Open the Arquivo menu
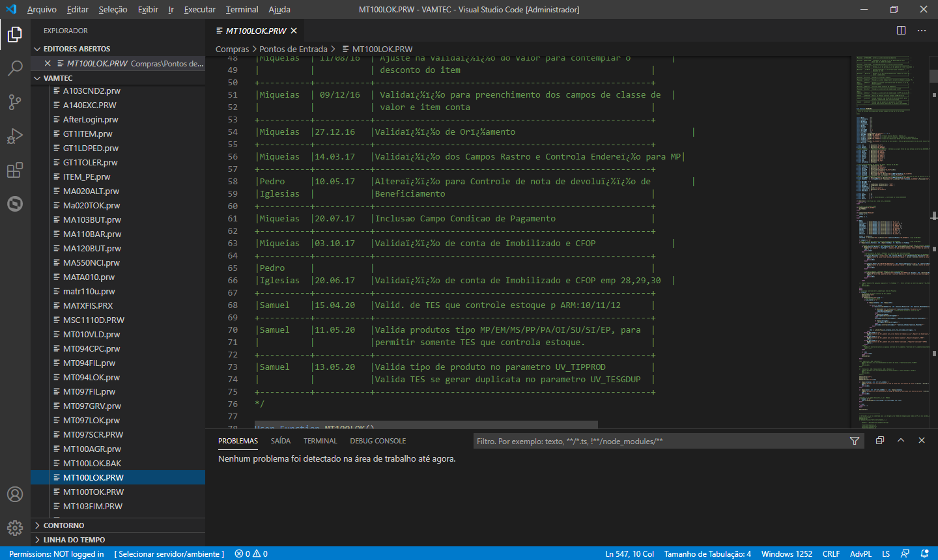Screen dimensions: 938x560 (x=42, y=9)
